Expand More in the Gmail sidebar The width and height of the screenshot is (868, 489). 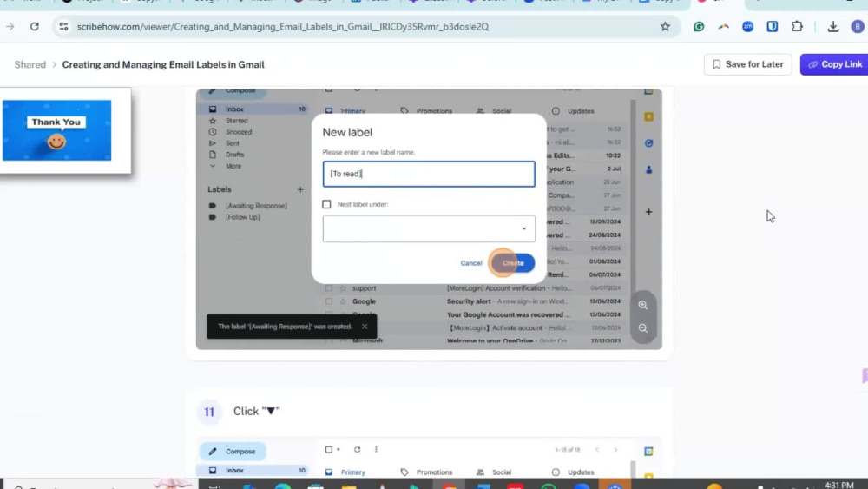[x=233, y=166]
